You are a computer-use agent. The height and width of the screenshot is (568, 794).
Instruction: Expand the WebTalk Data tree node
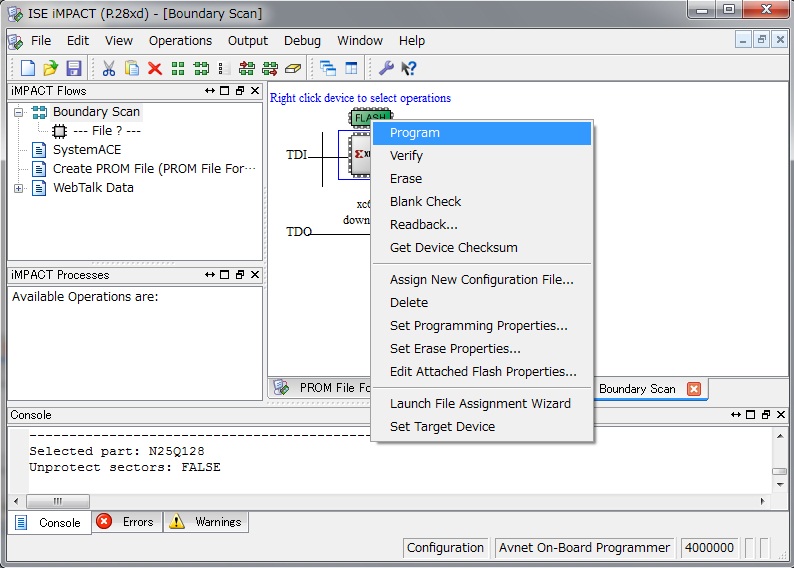pos(19,188)
